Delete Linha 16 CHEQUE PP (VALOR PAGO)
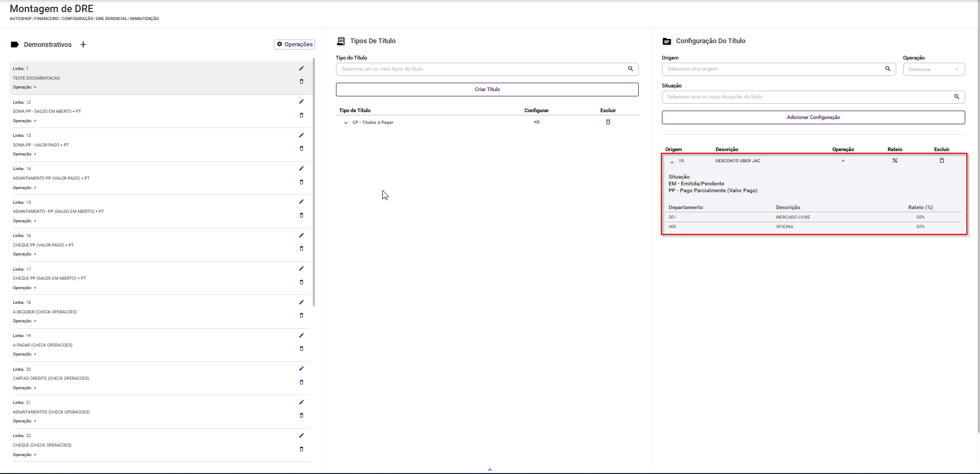This screenshot has width=980, height=474. (x=301, y=249)
